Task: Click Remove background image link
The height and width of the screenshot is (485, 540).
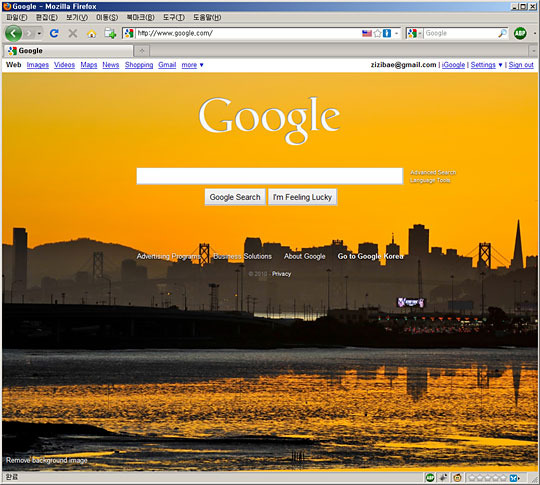Action: coord(47,460)
